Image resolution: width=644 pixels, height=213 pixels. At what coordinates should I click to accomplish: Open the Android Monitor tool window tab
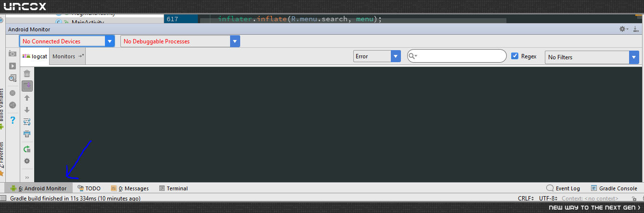coord(39,188)
